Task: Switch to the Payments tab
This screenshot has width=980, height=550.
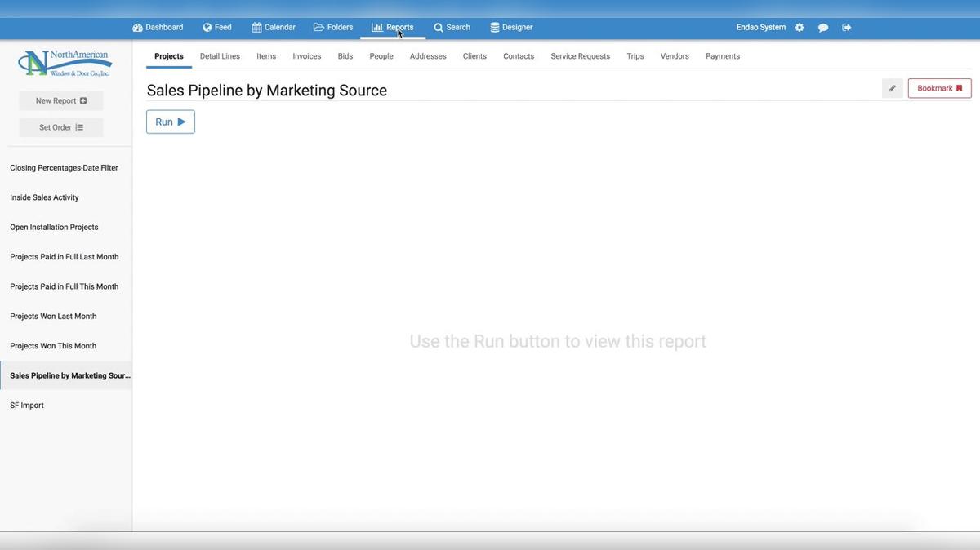Action: pyautogui.click(x=723, y=56)
